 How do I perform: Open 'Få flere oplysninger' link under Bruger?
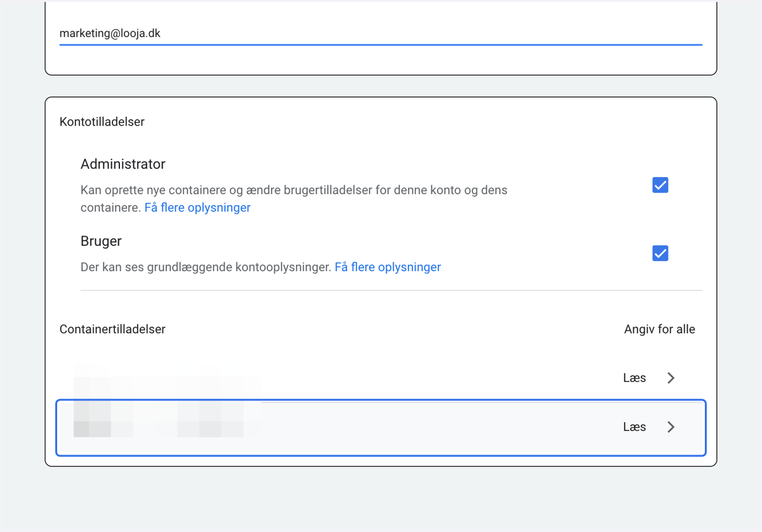388,267
